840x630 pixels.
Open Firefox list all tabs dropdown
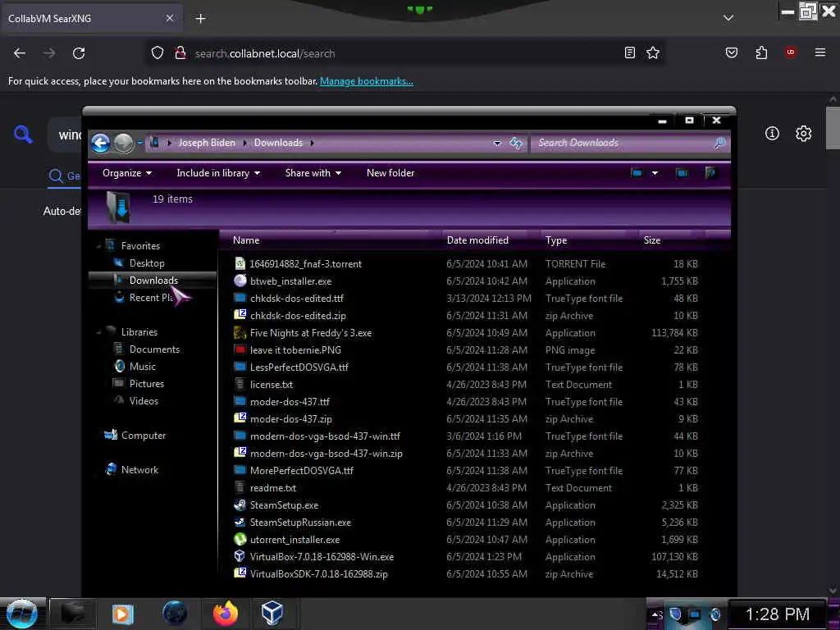728,18
